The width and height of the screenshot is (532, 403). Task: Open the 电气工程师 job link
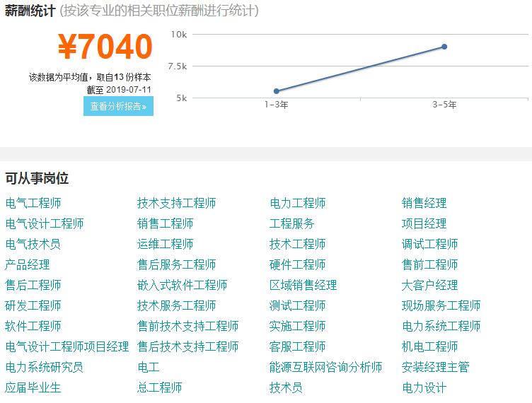[33, 203]
